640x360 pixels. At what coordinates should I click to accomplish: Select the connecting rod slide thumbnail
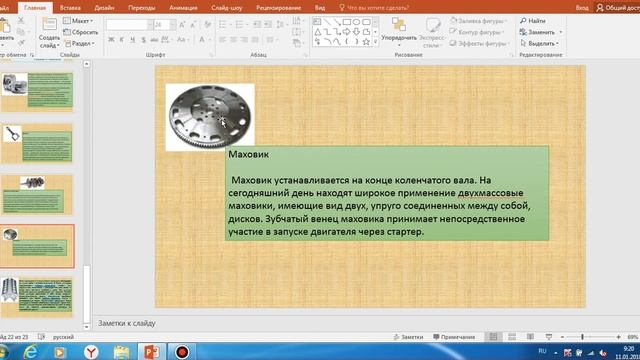(x=37, y=144)
